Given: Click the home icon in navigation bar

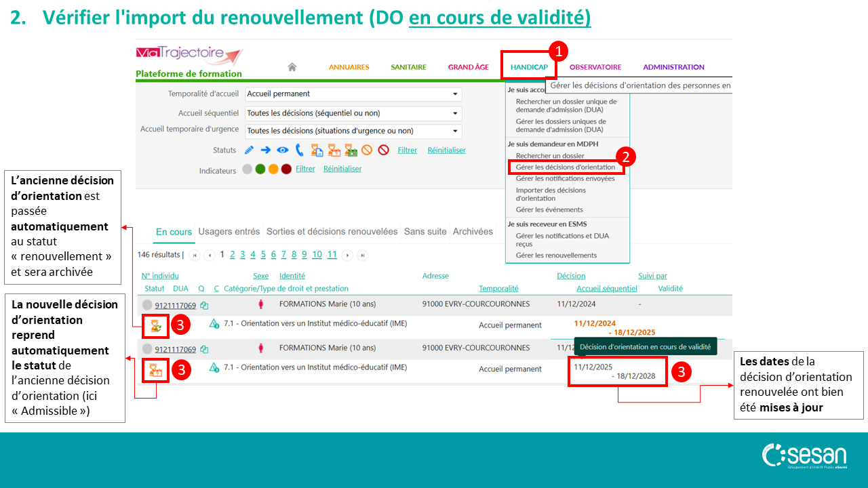Looking at the screenshot, I should click(292, 67).
